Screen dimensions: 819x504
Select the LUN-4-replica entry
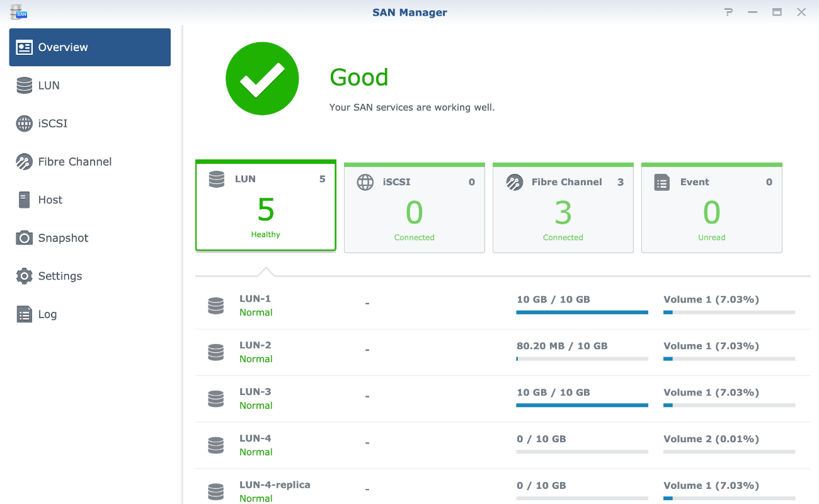274,484
